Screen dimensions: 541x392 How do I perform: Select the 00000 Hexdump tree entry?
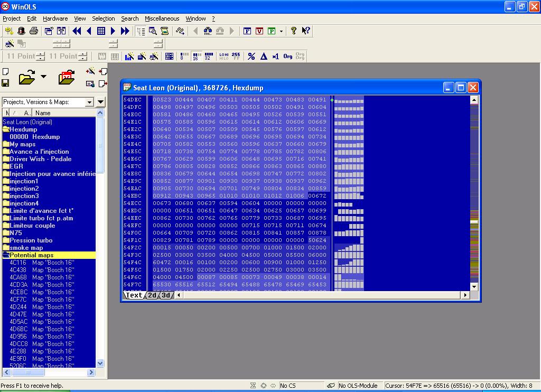[x=34, y=137]
